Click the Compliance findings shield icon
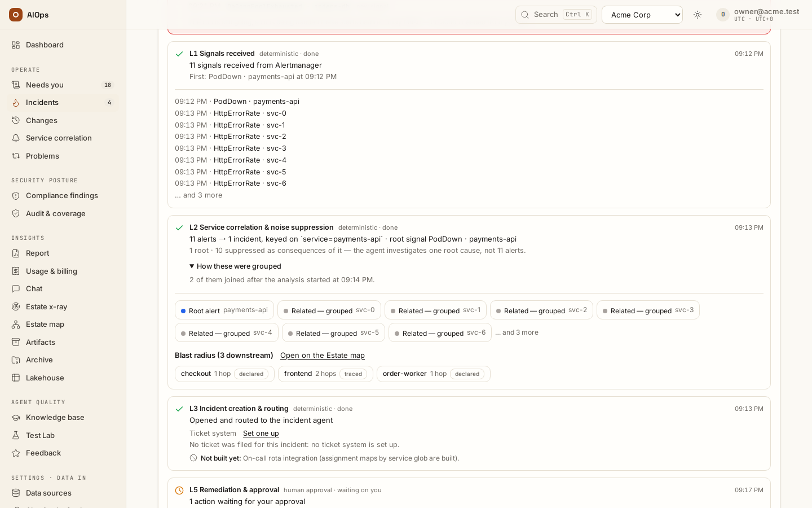Screen dimensions: 812x508 point(16,196)
